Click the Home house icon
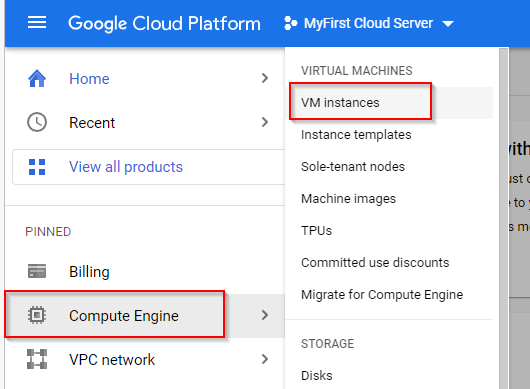Screen dimensions: 530x389 pos(37,78)
